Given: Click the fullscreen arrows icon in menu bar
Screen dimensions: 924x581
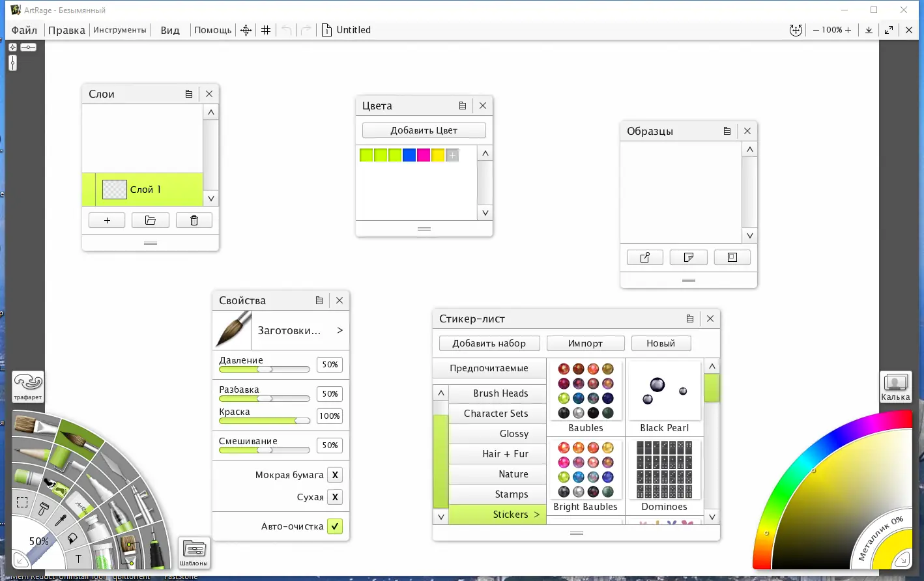Looking at the screenshot, I should click(x=889, y=30).
